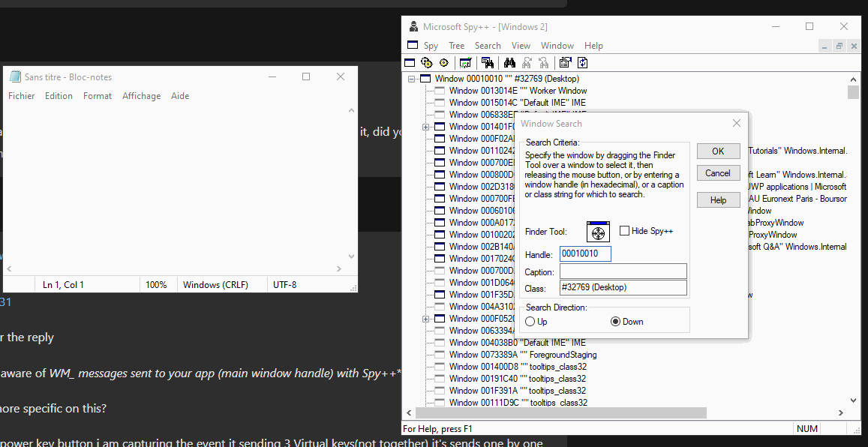Screen dimensions: 868x447
Task: Click the Spy++ tree horizontal scrollbar thumb
Action: (560, 412)
